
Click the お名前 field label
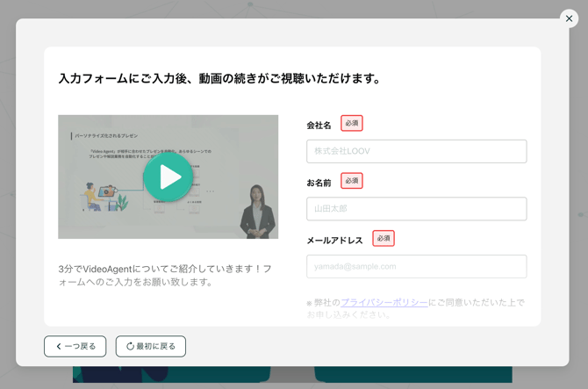[x=319, y=183]
